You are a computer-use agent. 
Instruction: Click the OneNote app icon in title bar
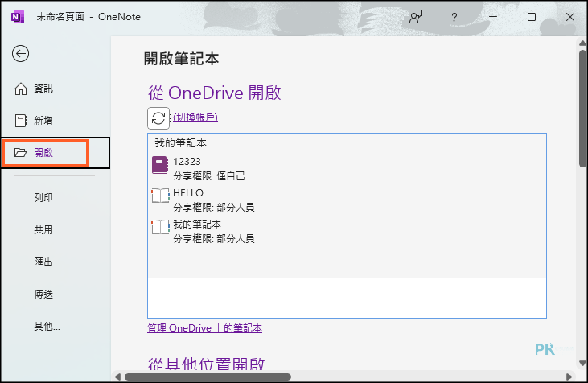coord(18,17)
